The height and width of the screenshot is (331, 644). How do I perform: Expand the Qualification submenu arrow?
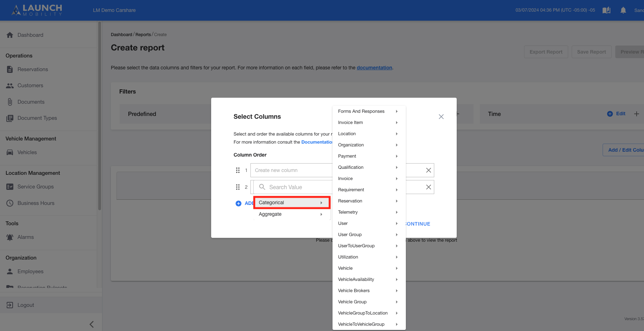pyautogui.click(x=397, y=167)
